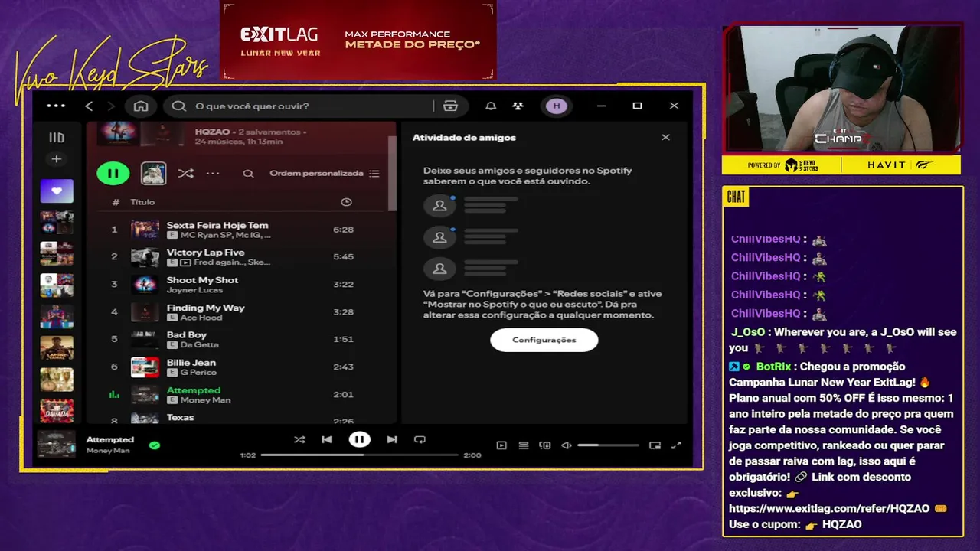Click the 'HQZAO' playlist owner name
980x551 pixels.
tap(211, 132)
